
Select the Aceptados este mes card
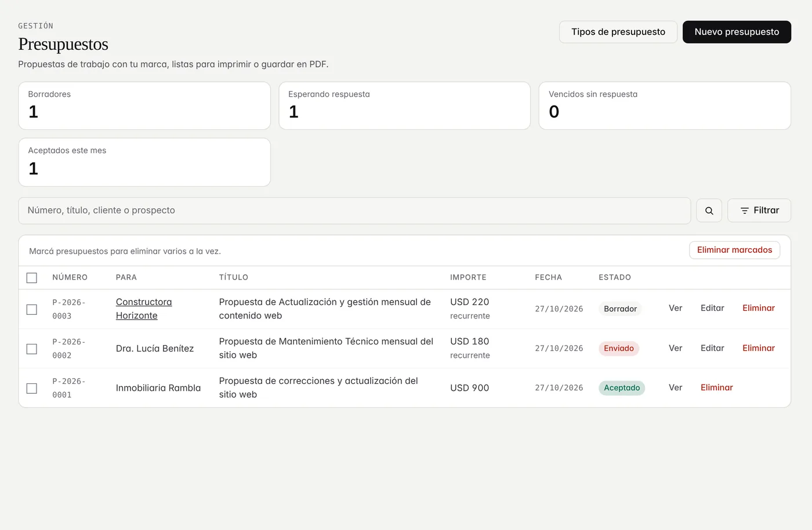144,162
